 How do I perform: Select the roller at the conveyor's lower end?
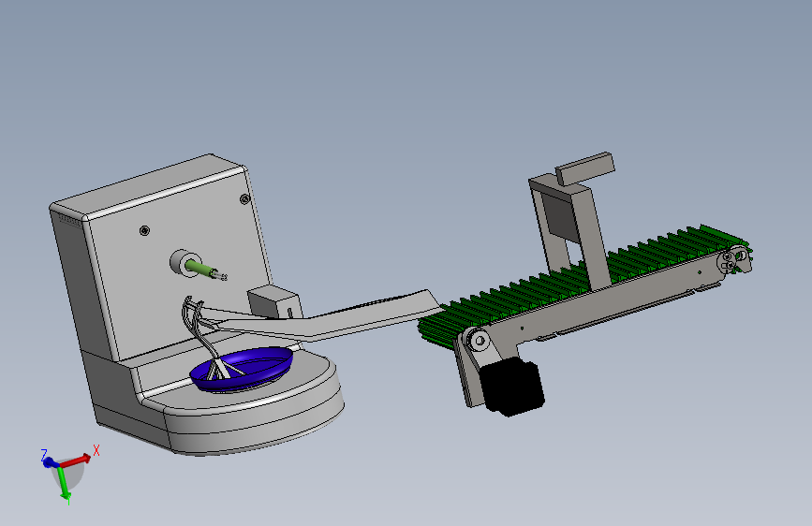[479, 340]
